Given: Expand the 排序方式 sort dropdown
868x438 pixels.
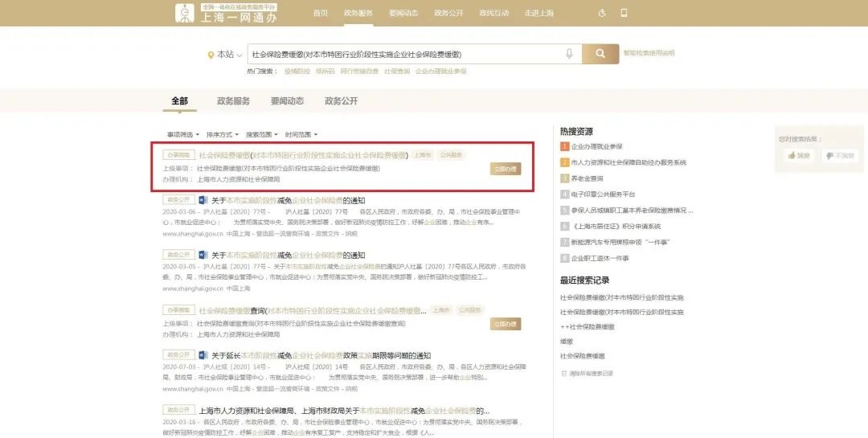Looking at the screenshot, I should (221, 134).
